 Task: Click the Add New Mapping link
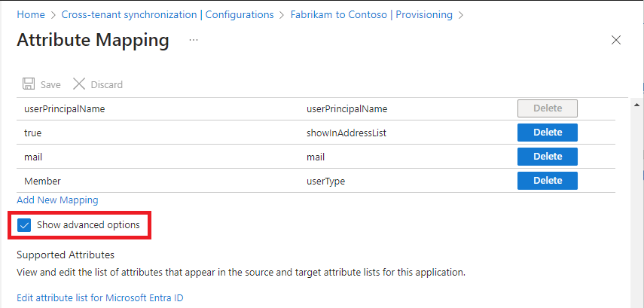coord(57,200)
